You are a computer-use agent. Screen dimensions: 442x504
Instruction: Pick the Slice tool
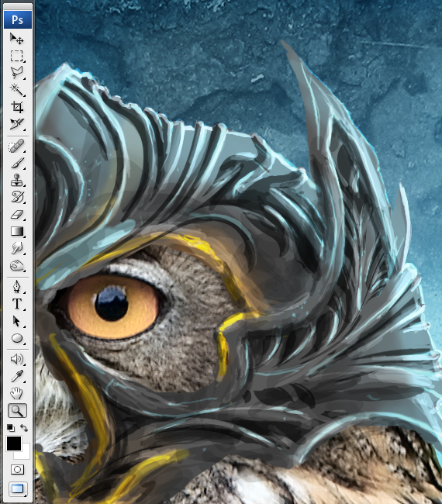click(17, 124)
